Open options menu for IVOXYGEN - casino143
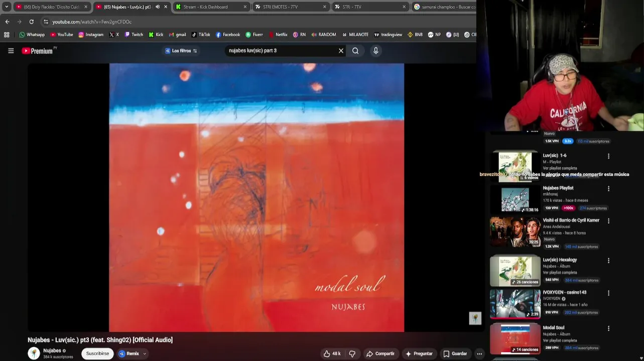Screen dimensions: 644x361 pyautogui.click(x=608, y=293)
